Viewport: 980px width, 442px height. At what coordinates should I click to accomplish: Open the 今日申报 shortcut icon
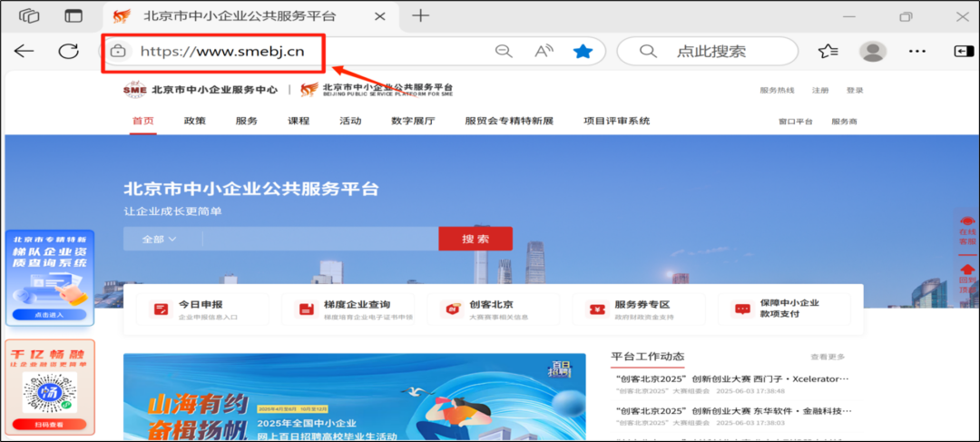click(162, 309)
